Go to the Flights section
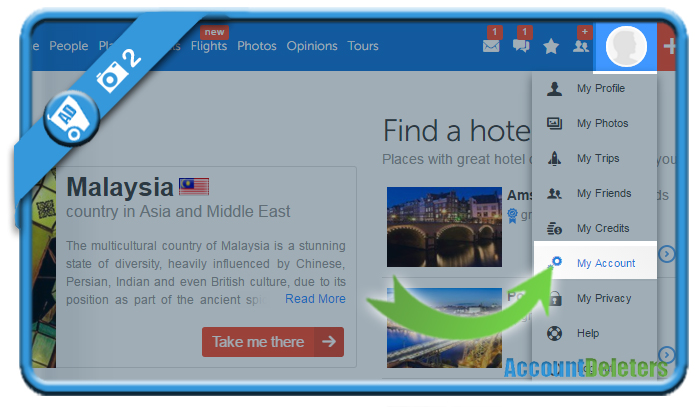This screenshot has width=700, height=407. point(209,46)
